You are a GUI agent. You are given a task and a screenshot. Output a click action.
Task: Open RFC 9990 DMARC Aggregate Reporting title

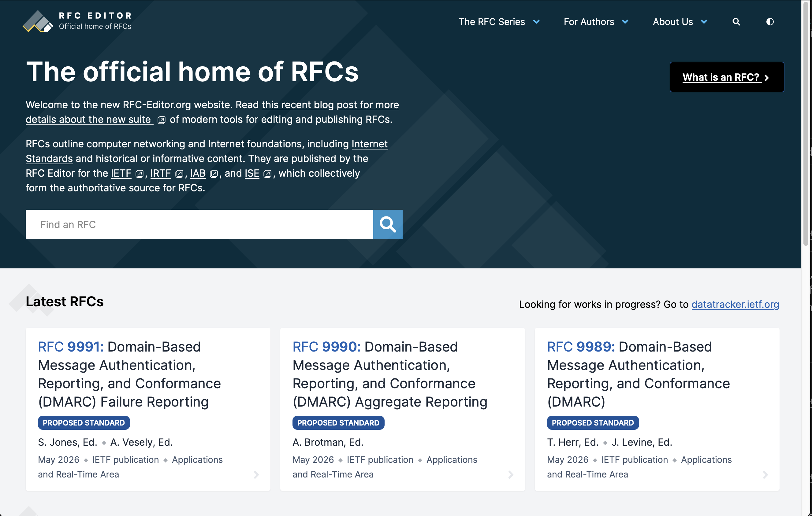(390, 374)
